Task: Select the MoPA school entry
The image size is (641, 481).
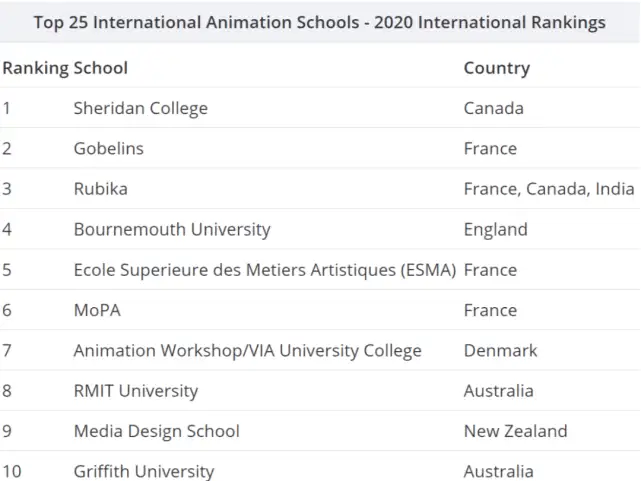Action: (97, 310)
